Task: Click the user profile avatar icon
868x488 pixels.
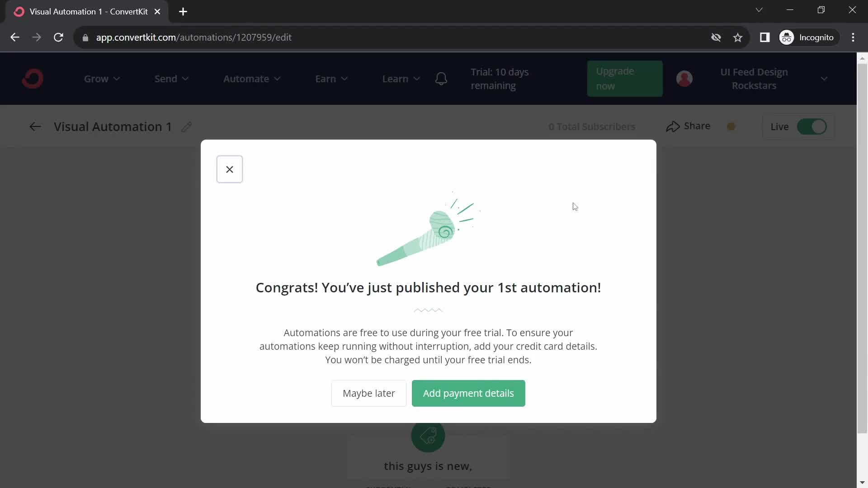Action: click(685, 78)
